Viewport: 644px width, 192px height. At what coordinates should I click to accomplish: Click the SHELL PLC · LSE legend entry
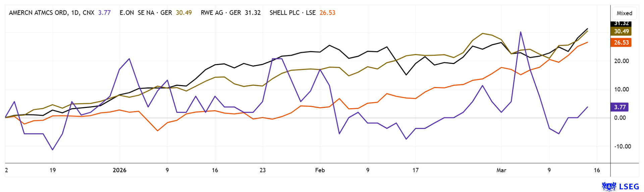pyautogui.click(x=292, y=13)
